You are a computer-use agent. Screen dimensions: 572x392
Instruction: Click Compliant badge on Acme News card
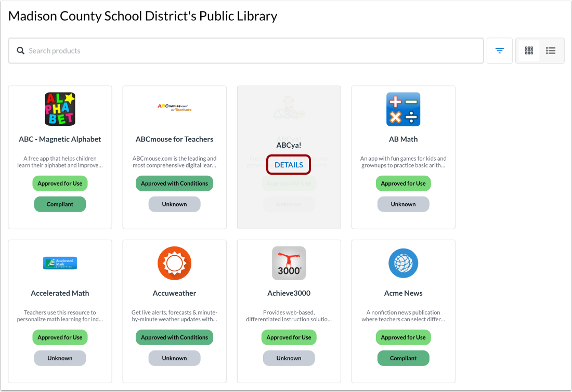coord(403,358)
